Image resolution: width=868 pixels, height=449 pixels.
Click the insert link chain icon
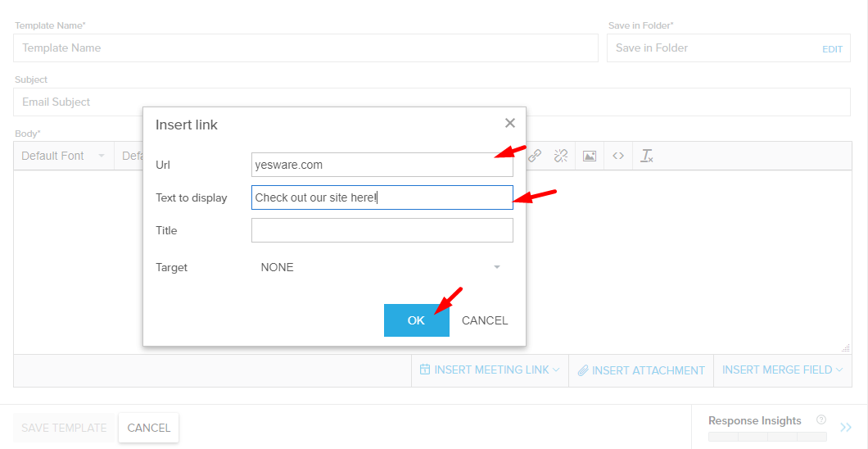click(x=535, y=156)
